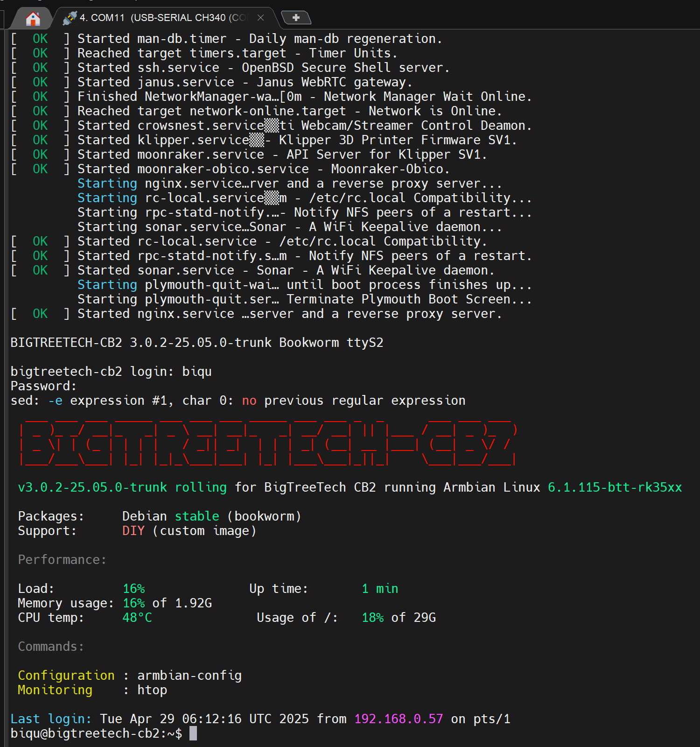The width and height of the screenshot is (700, 747).
Task: Click 'bigtreetech-cb2 login: biqu' line
Action: click(111, 372)
